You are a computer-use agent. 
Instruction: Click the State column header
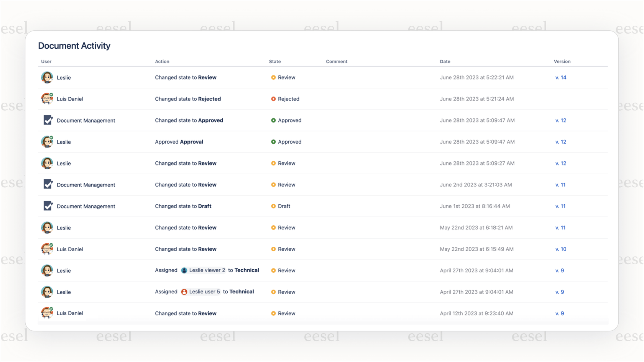[274, 61]
